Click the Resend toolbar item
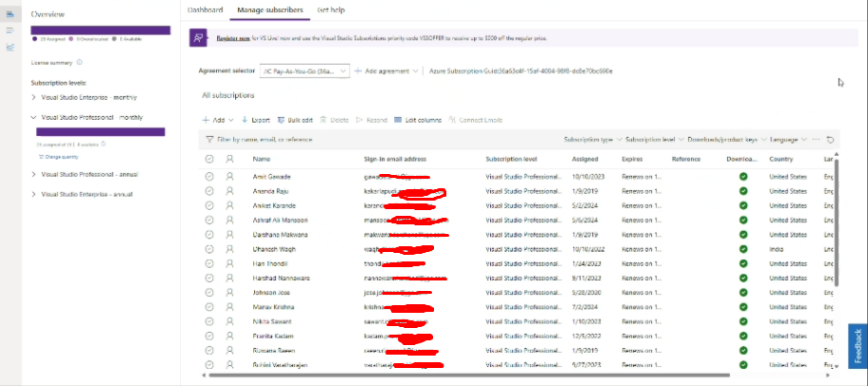This screenshot has height=386, width=868. point(371,120)
